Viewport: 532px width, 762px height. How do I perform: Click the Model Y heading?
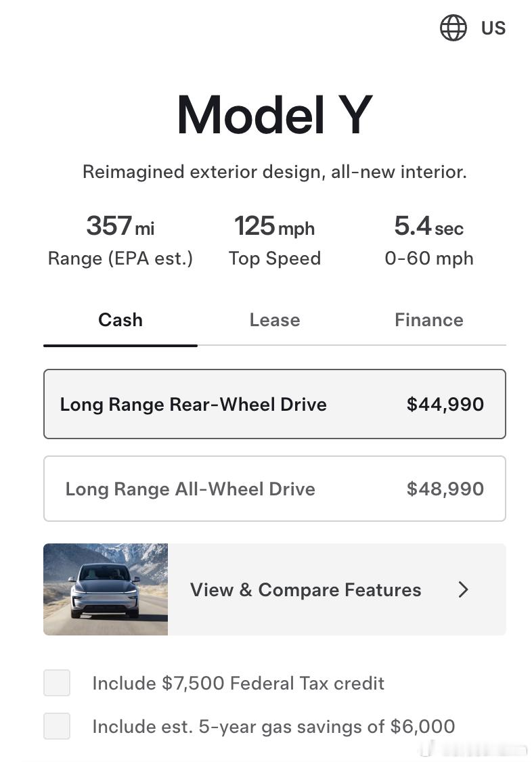pyautogui.click(x=275, y=115)
